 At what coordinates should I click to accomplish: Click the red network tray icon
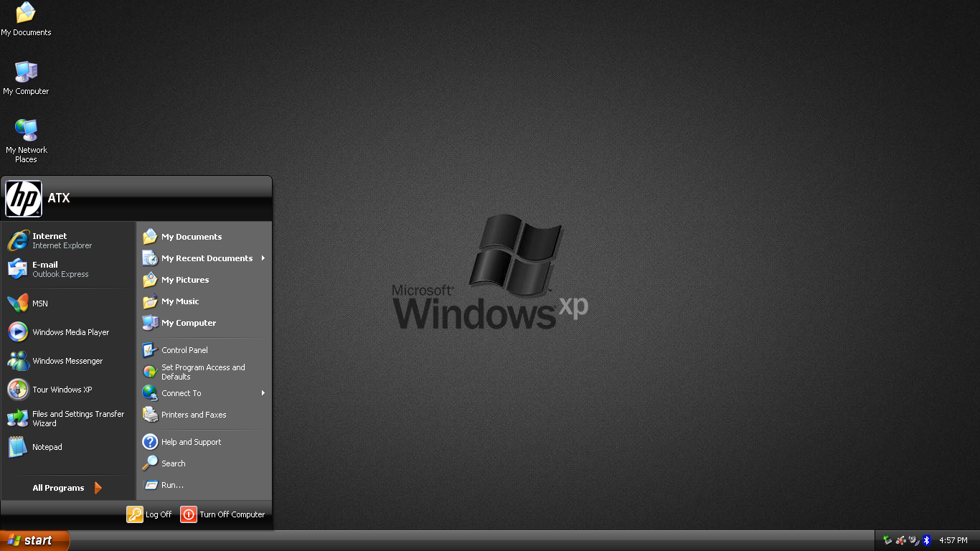tap(900, 540)
